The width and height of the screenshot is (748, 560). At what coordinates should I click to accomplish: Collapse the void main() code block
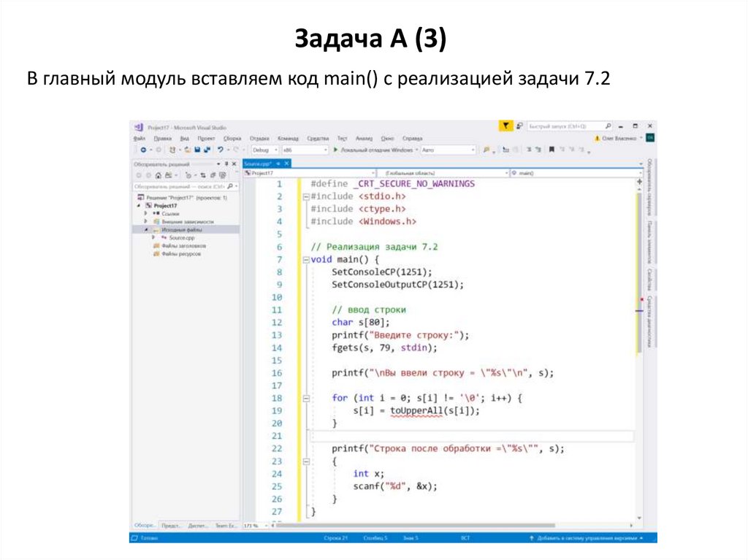click(x=305, y=260)
